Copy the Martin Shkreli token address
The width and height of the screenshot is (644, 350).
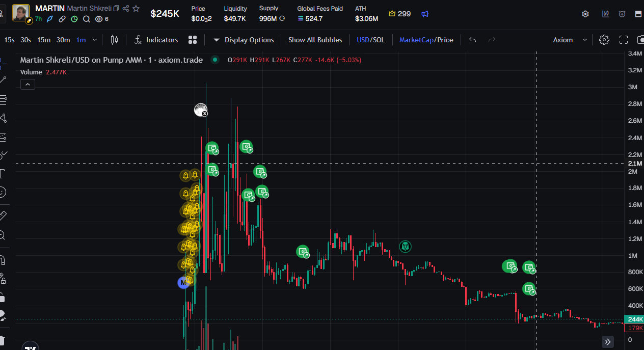pos(116,8)
